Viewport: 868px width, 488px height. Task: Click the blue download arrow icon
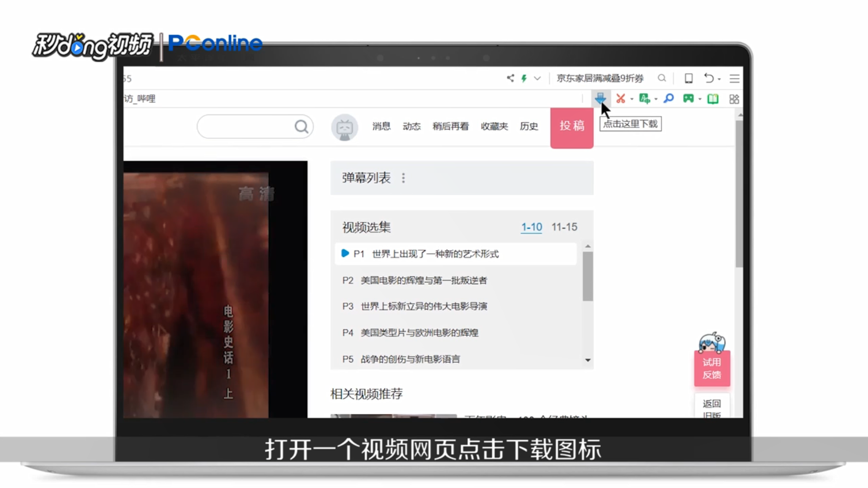tap(600, 98)
